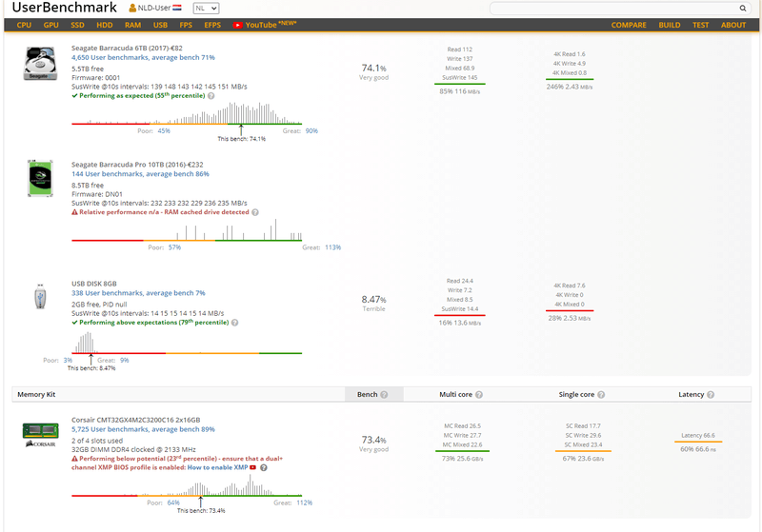
Task: Click the Netherlands flag icon
Action: tap(177, 8)
